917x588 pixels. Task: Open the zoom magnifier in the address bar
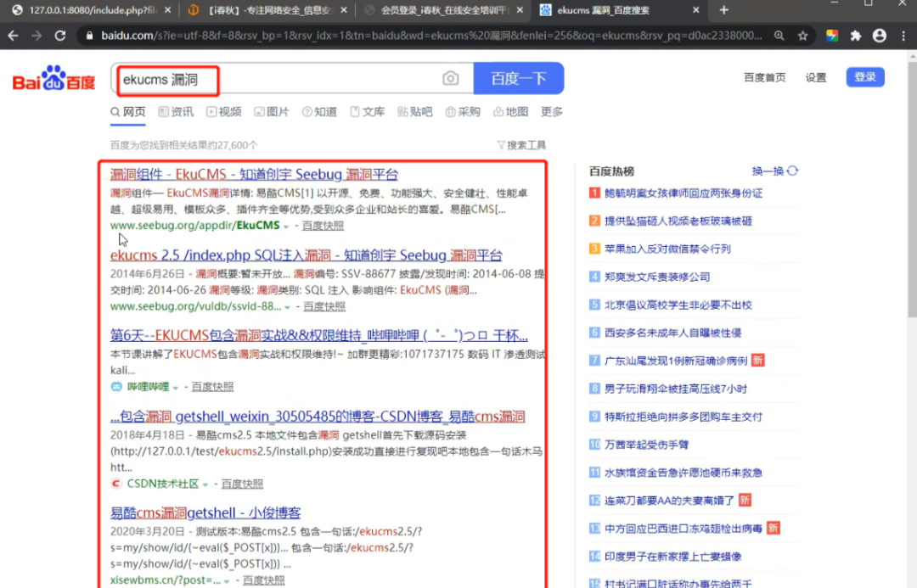(x=779, y=36)
